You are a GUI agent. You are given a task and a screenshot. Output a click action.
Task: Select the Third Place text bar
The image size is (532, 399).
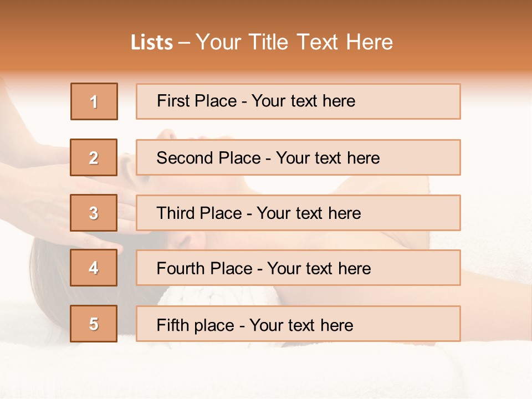point(298,213)
